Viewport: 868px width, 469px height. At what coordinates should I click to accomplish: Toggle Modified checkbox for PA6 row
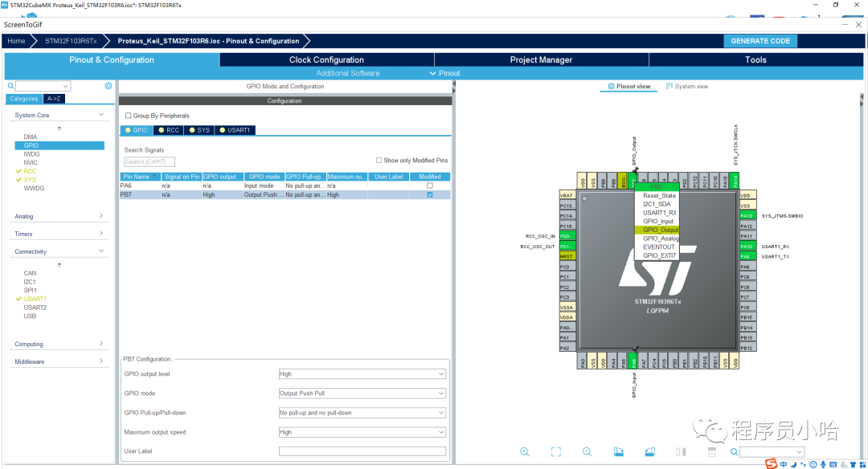point(429,186)
